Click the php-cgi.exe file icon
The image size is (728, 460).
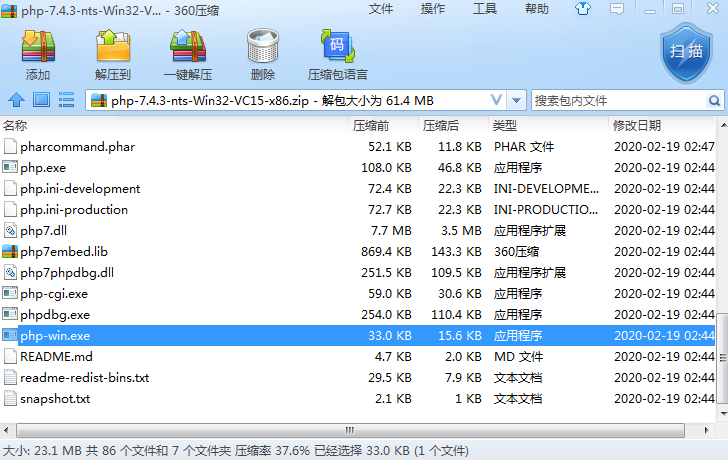[x=10, y=293]
